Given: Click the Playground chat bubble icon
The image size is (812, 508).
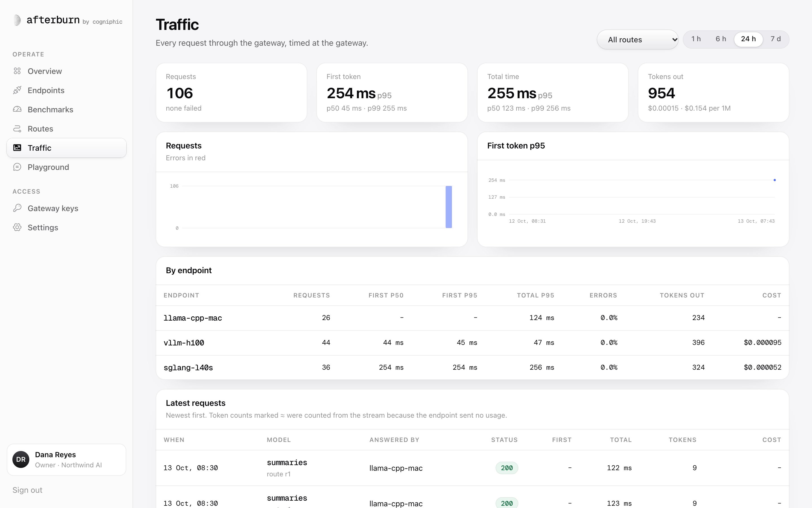Looking at the screenshot, I should tap(17, 167).
